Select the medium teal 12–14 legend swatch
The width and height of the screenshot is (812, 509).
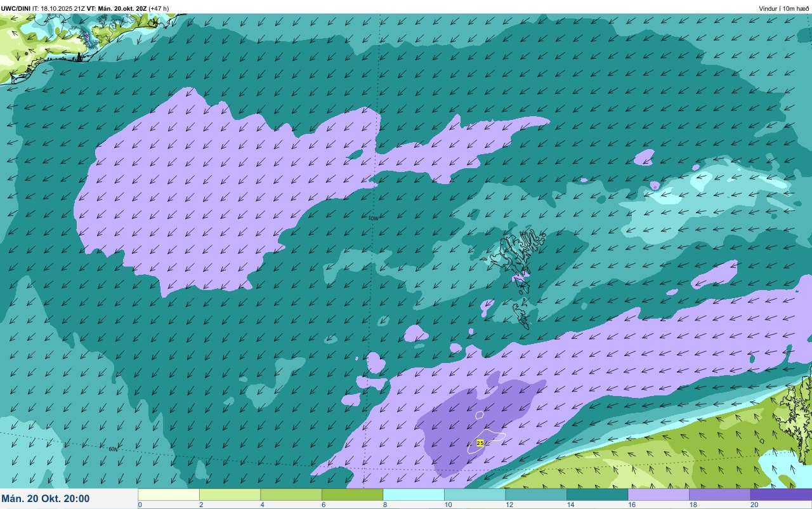coord(536,494)
